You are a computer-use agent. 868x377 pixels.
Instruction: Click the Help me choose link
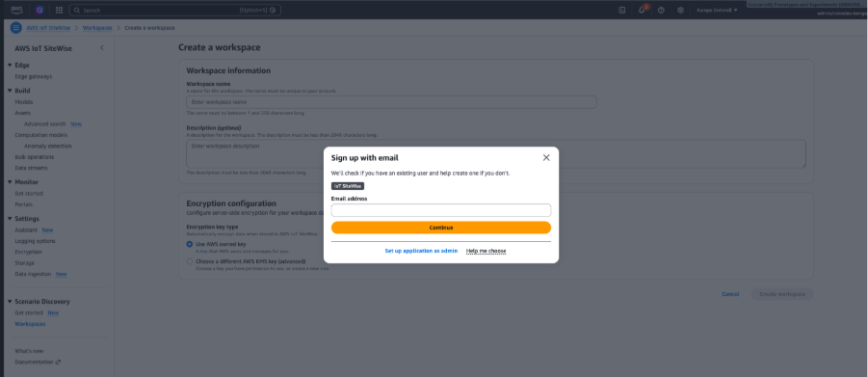[487, 251]
